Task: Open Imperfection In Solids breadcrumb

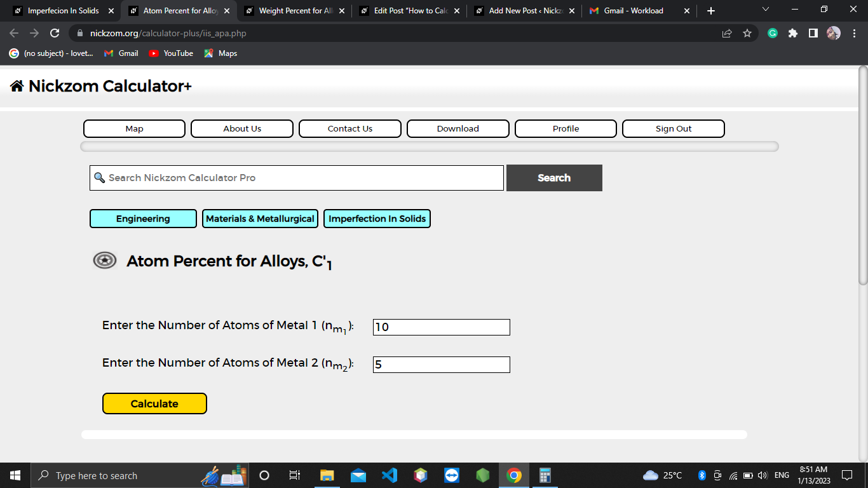Action: (377, 219)
